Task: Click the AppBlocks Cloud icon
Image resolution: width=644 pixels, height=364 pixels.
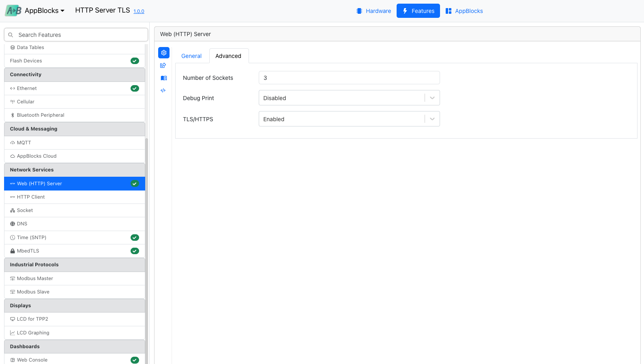Action: click(x=13, y=156)
